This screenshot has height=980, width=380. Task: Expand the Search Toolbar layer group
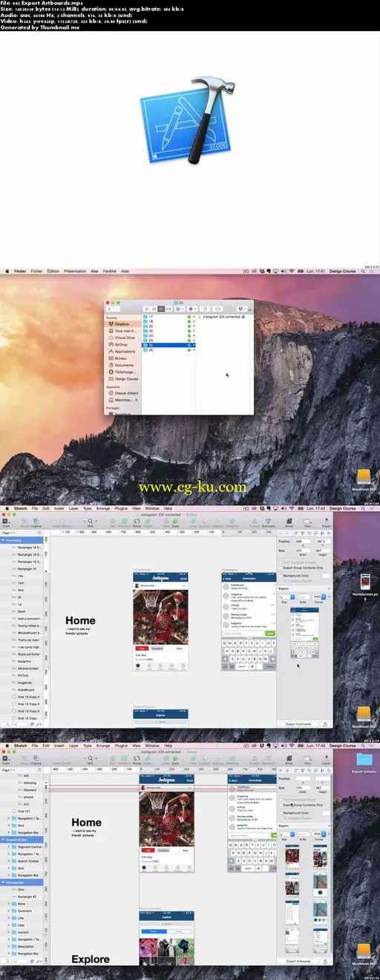click(9, 861)
